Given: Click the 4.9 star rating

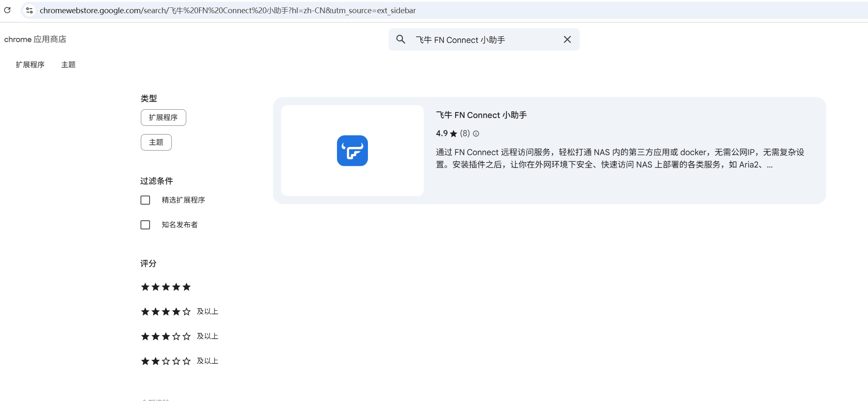Looking at the screenshot, I should click(447, 133).
